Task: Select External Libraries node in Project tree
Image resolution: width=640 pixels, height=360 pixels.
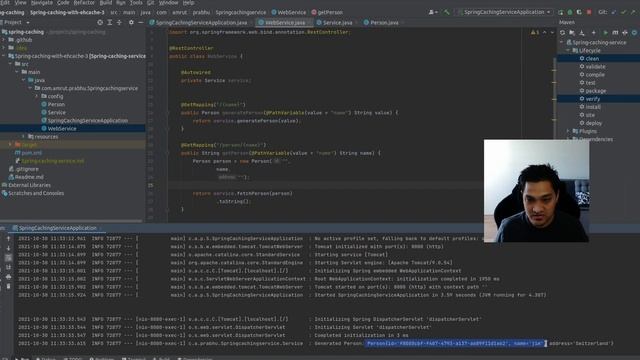Action: (x=29, y=185)
